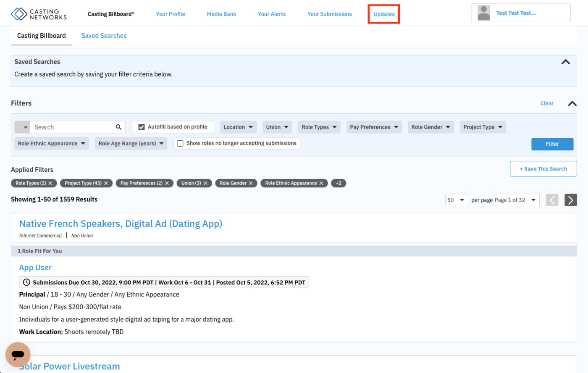Open the Pay Preferences dropdown
This screenshot has width=588, height=373.
374,127
